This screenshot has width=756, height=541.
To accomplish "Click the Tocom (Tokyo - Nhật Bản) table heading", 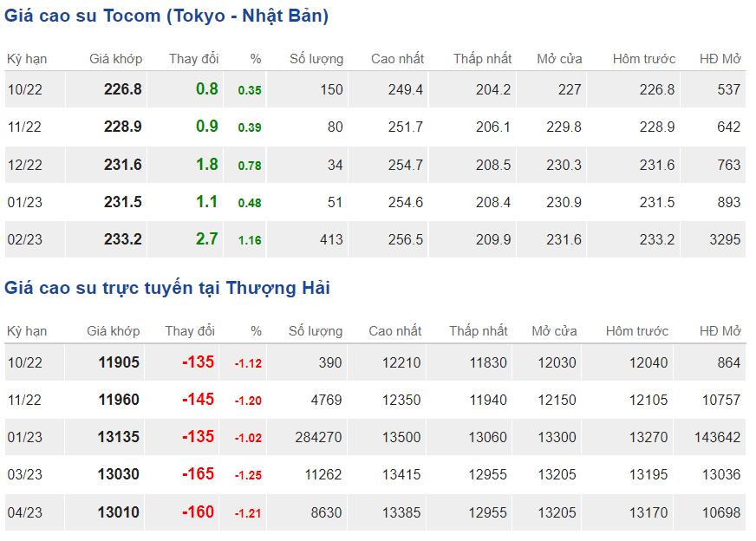I will pyautogui.click(x=166, y=16).
